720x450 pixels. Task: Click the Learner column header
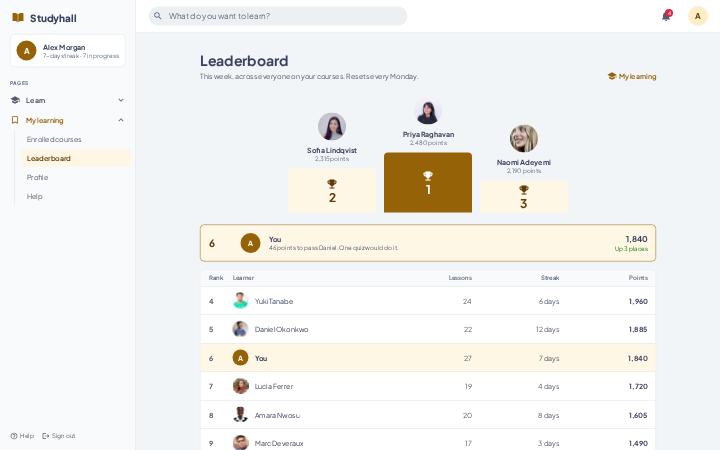pos(243,278)
